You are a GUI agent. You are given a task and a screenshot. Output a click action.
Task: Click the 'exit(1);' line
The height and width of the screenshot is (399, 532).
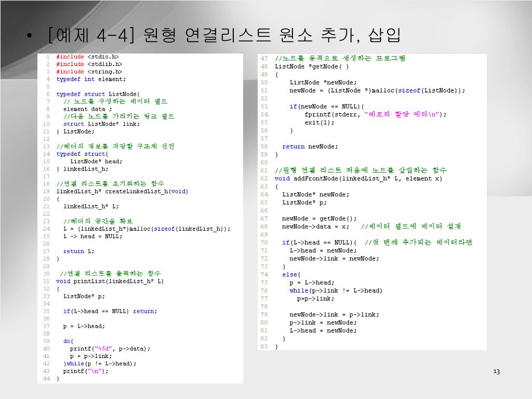pos(320,123)
